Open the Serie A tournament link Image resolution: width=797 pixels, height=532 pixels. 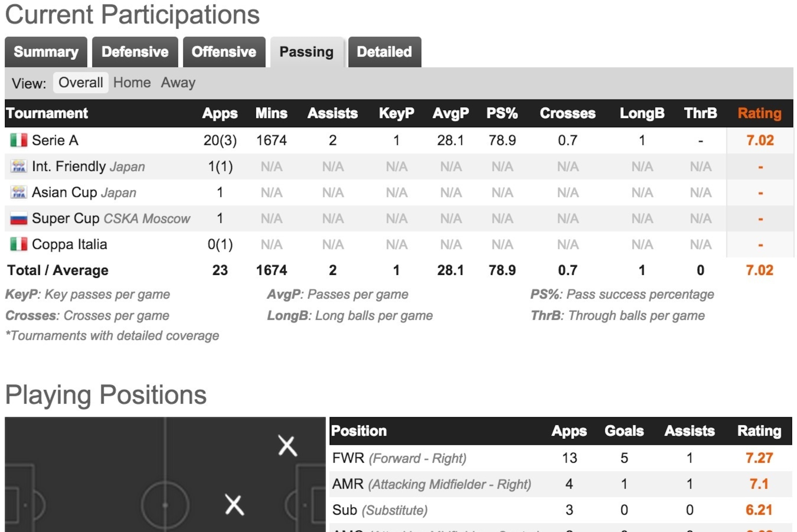(55, 140)
